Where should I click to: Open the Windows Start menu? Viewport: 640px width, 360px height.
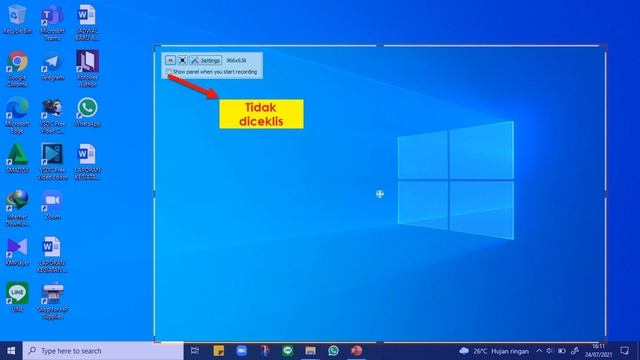pos(11,351)
